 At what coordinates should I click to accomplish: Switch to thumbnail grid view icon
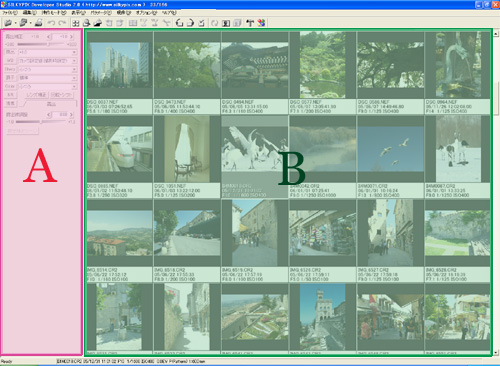pyautogui.click(x=76, y=23)
